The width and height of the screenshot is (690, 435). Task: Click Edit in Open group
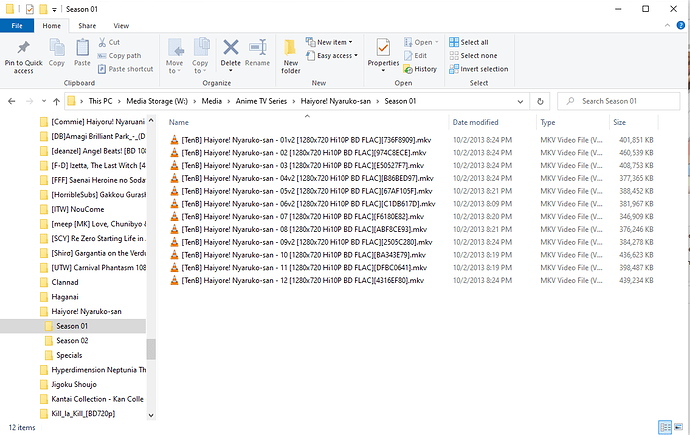point(415,56)
